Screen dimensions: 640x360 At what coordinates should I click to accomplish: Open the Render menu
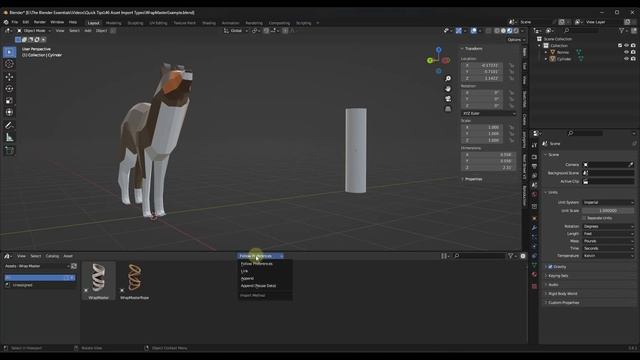click(x=40, y=22)
